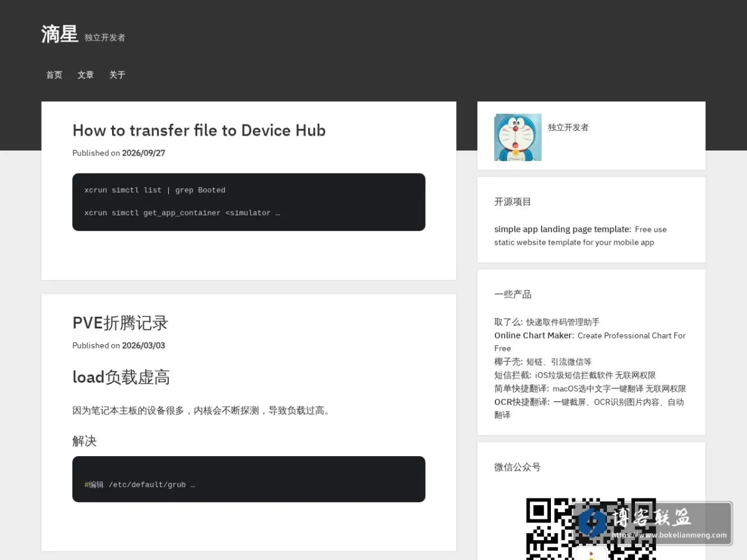
Task: Click the 独立开发者 text beside avatar
Action: 568,127
